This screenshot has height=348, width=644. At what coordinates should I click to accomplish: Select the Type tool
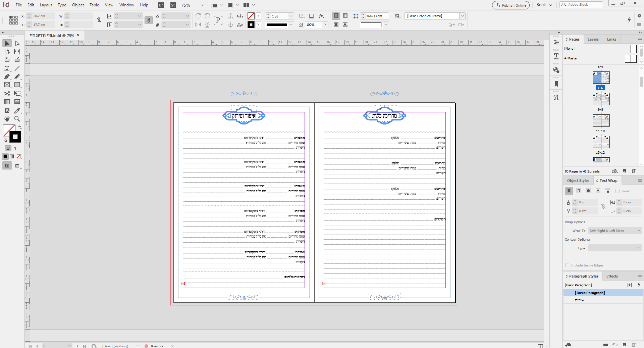click(7, 68)
